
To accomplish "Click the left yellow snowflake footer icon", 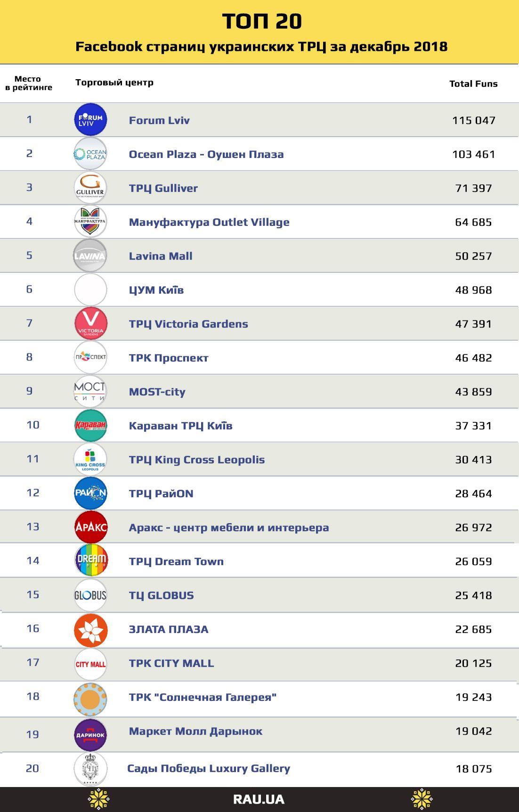I will coord(99,799).
